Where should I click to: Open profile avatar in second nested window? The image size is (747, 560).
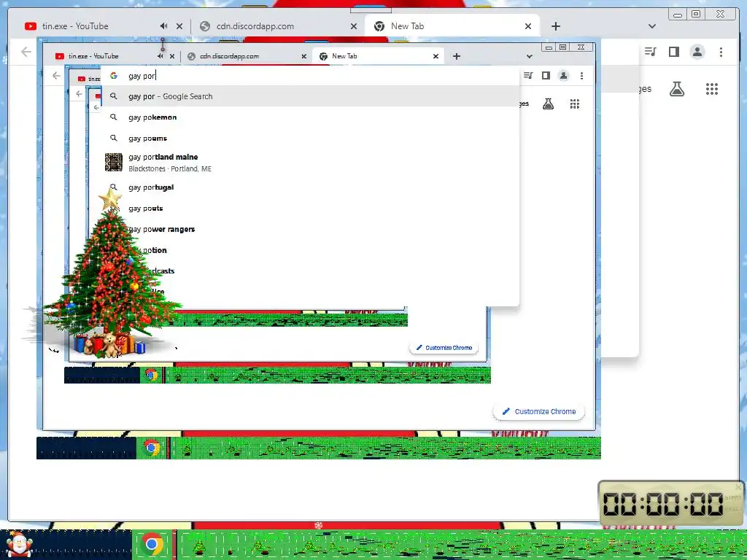tap(564, 76)
